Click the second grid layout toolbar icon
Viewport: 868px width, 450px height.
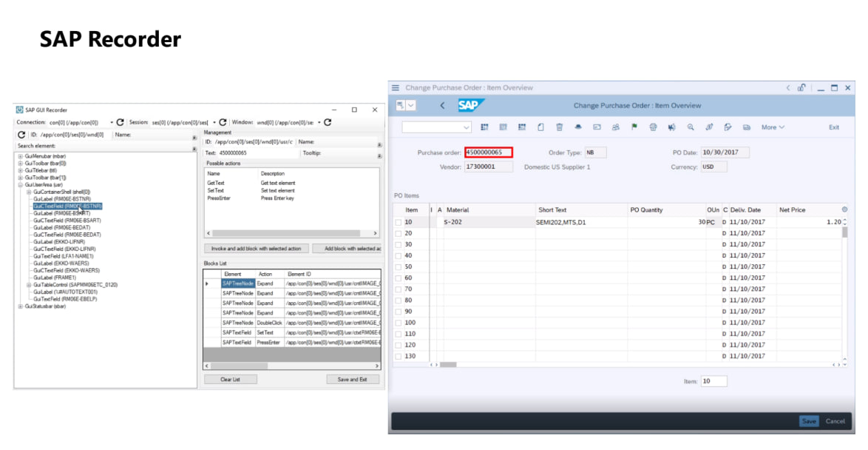[x=503, y=127]
